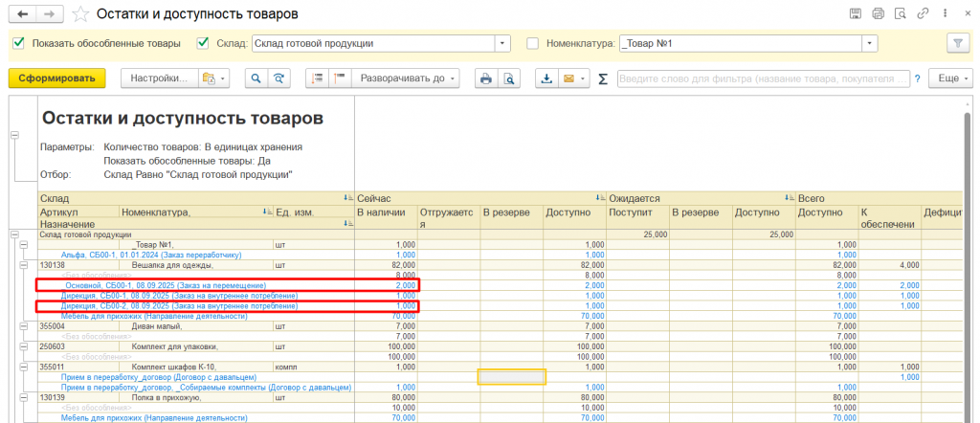Open print preview icon in title bar
Image resolution: width=980 pixels, height=423 pixels.
point(900,13)
